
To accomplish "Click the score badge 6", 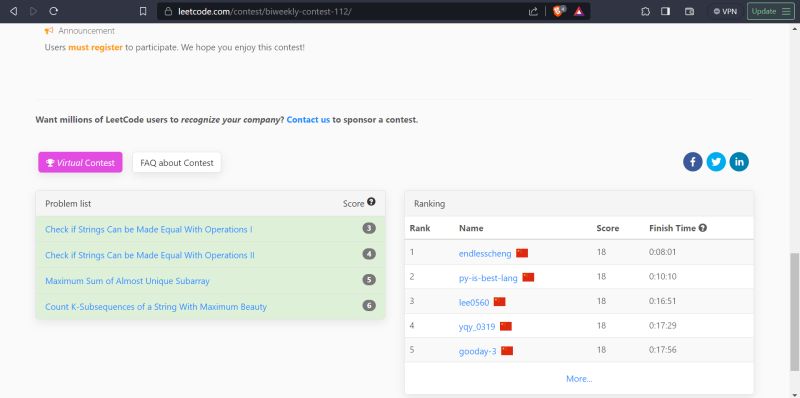I will [369, 306].
